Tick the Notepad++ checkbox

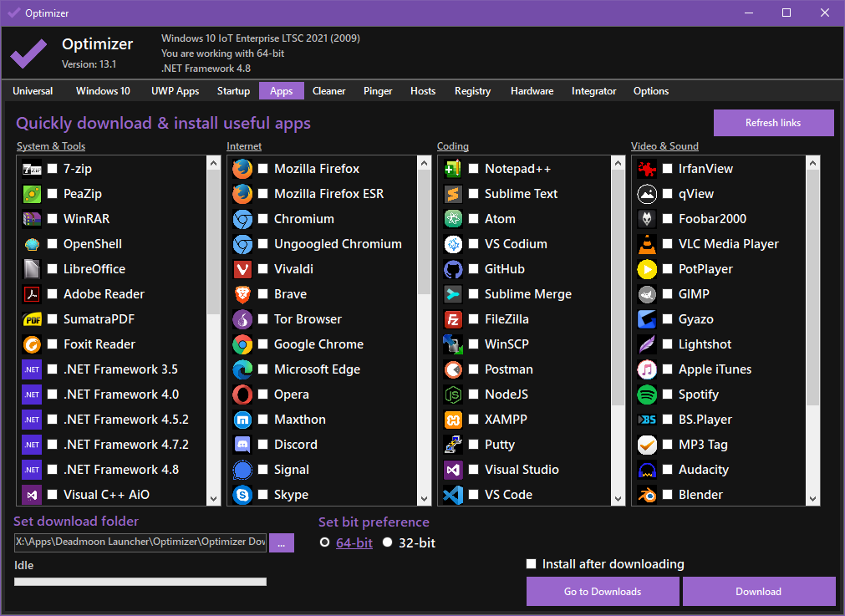[x=474, y=169]
